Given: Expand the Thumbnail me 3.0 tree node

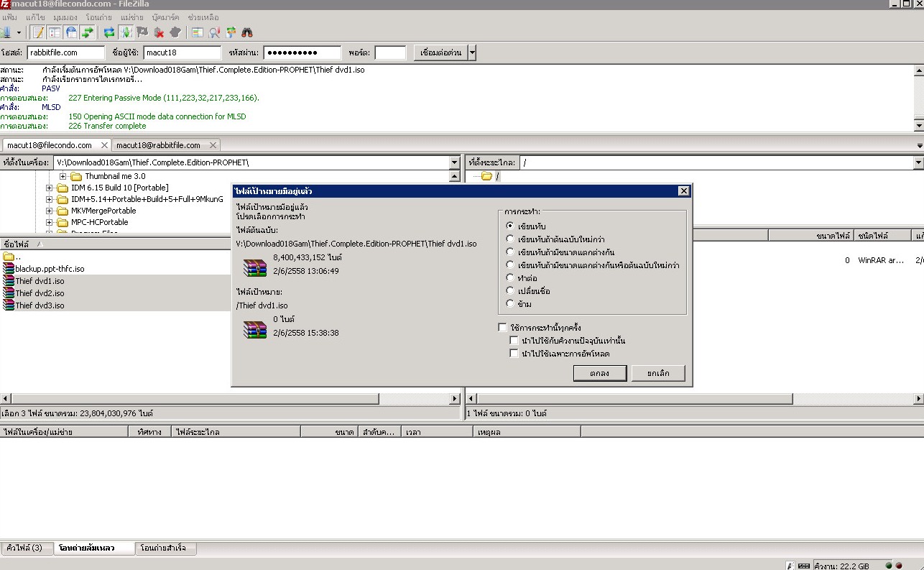Looking at the screenshot, I should [63, 176].
